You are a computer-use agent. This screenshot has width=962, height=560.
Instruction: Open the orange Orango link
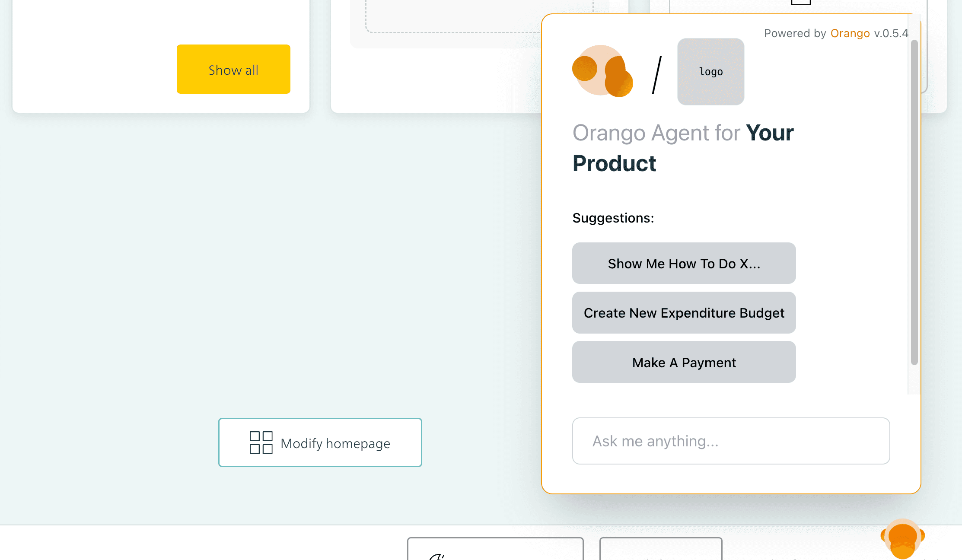tap(850, 33)
